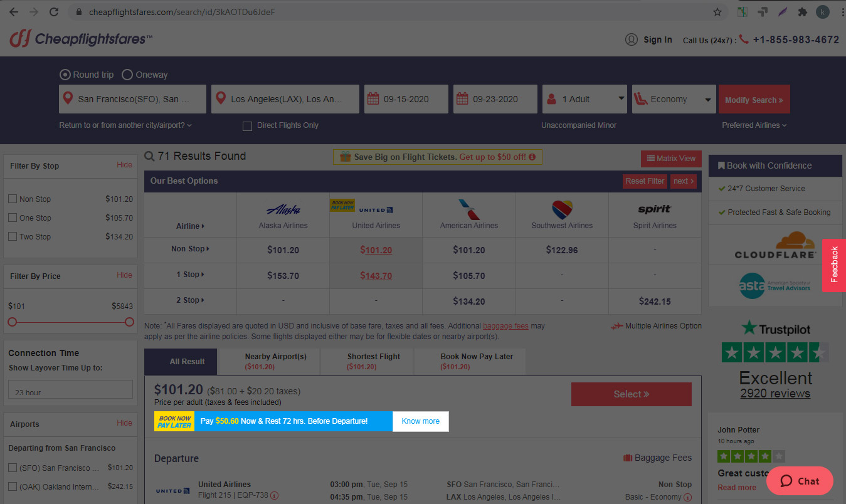The image size is (846, 504).
Task: Click the return calendar icon for 09-23-2020
Action: point(462,99)
